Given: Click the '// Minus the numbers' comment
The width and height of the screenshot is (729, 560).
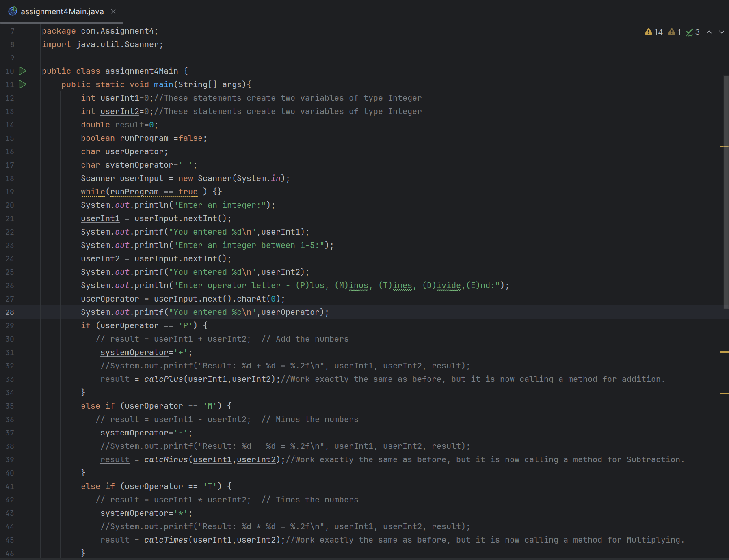Looking at the screenshot, I should (x=310, y=419).
